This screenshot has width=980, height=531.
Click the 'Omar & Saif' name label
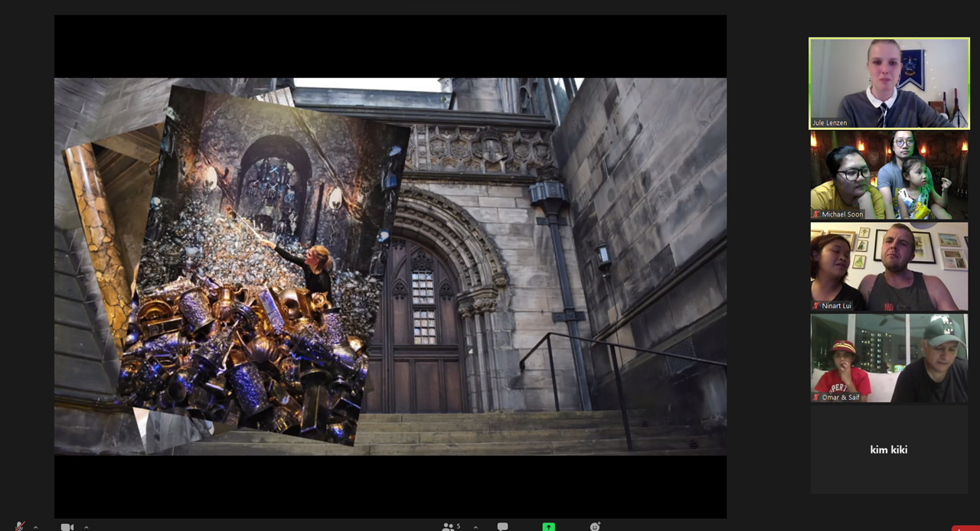pos(841,397)
